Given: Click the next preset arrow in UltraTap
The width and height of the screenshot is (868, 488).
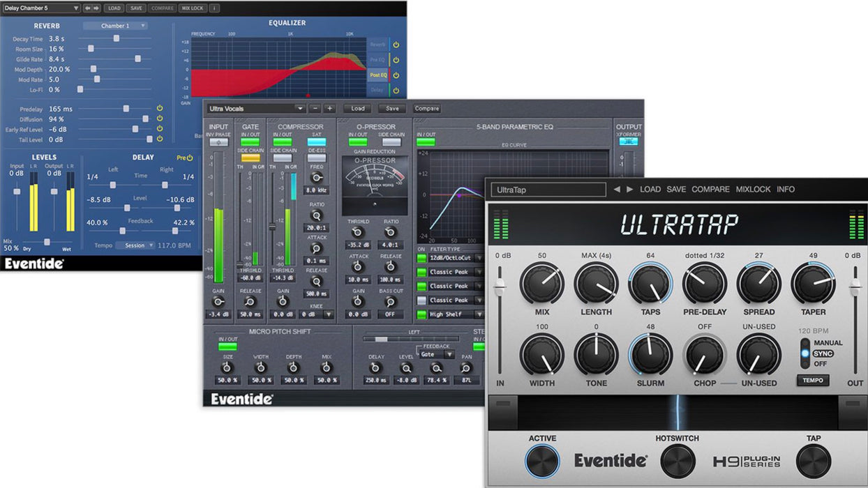Looking at the screenshot, I should coord(630,189).
